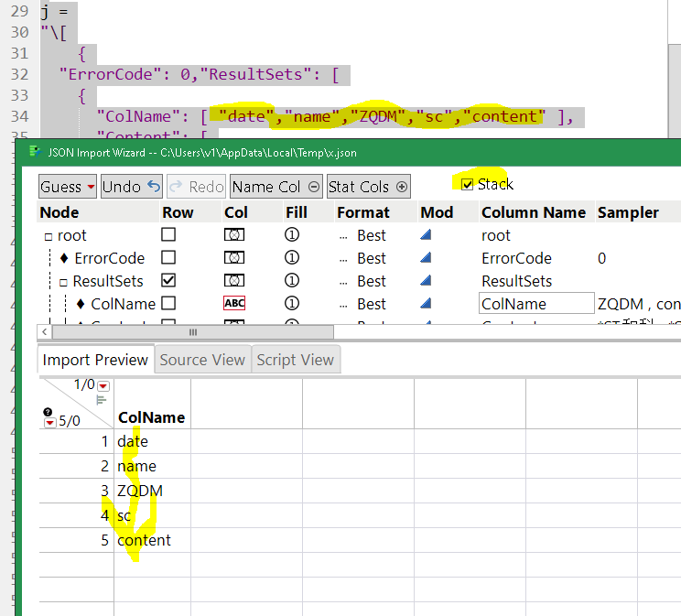Click the horizontal scrollbar in the node table
Screen dimensions: 681x616
point(192,331)
